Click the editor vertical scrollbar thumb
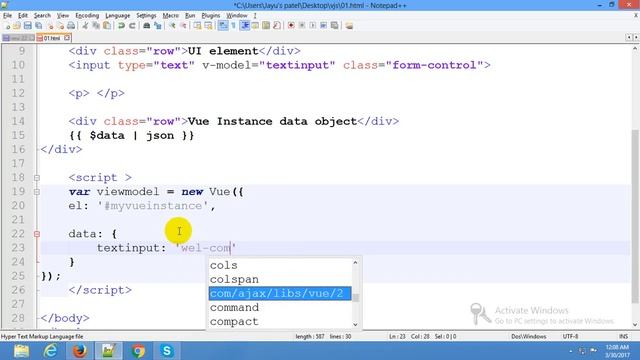The image size is (640, 360). point(635,216)
